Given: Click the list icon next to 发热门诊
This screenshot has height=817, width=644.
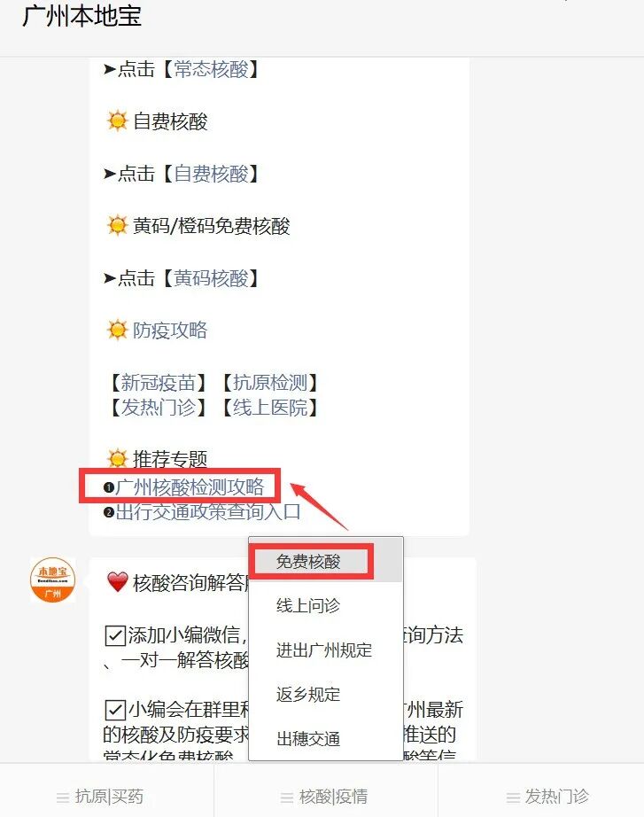Looking at the screenshot, I should click(x=513, y=798).
